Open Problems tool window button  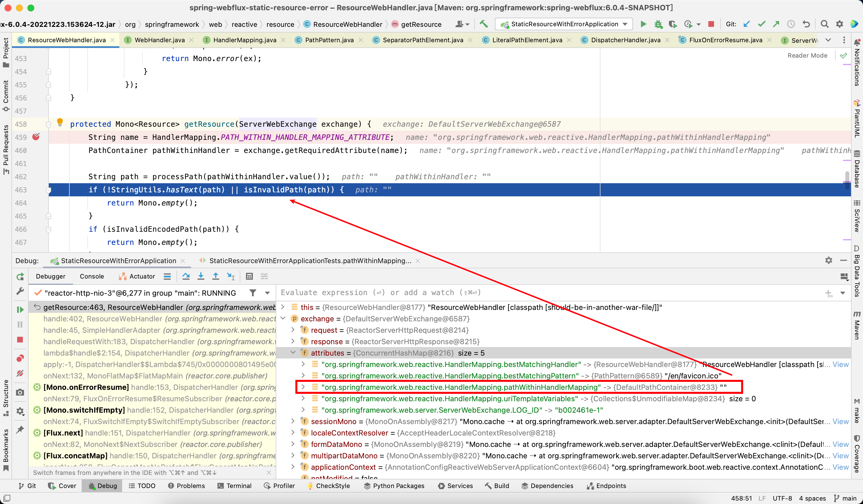coord(187,486)
